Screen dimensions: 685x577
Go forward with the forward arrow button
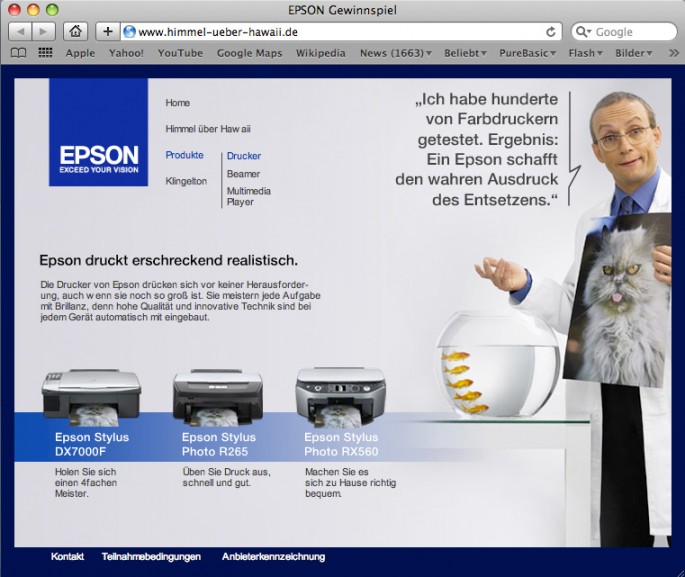44,32
